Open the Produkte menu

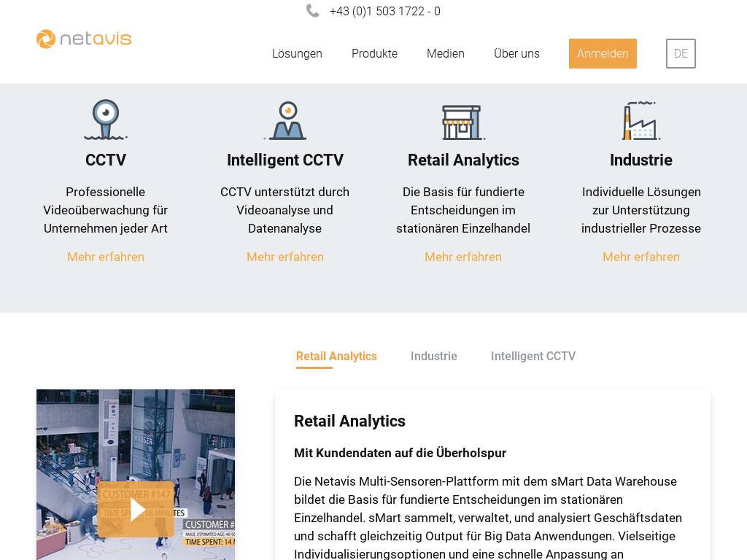[x=374, y=54]
